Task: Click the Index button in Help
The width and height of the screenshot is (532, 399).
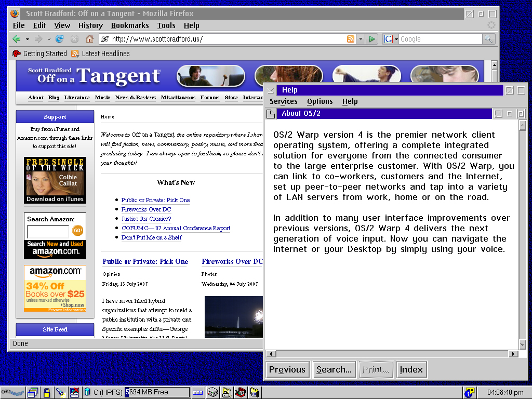Action: (411, 369)
